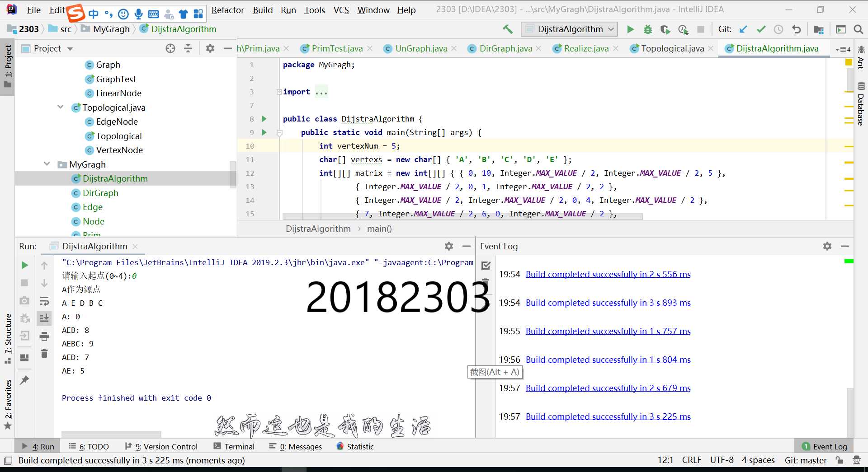Image resolution: width=868 pixels, height=472 pixels.
Task: Open the DijstraAlgorithm run configuration dropdown
Action: coord(569,29)
